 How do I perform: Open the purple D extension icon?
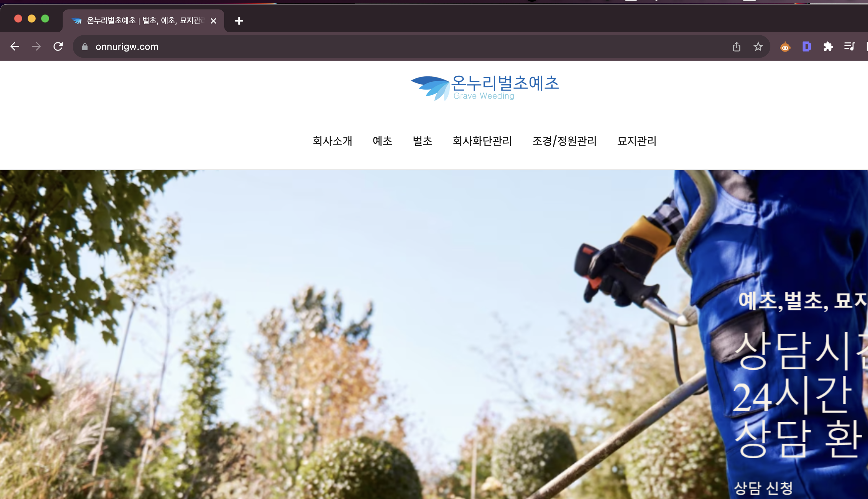806,46
